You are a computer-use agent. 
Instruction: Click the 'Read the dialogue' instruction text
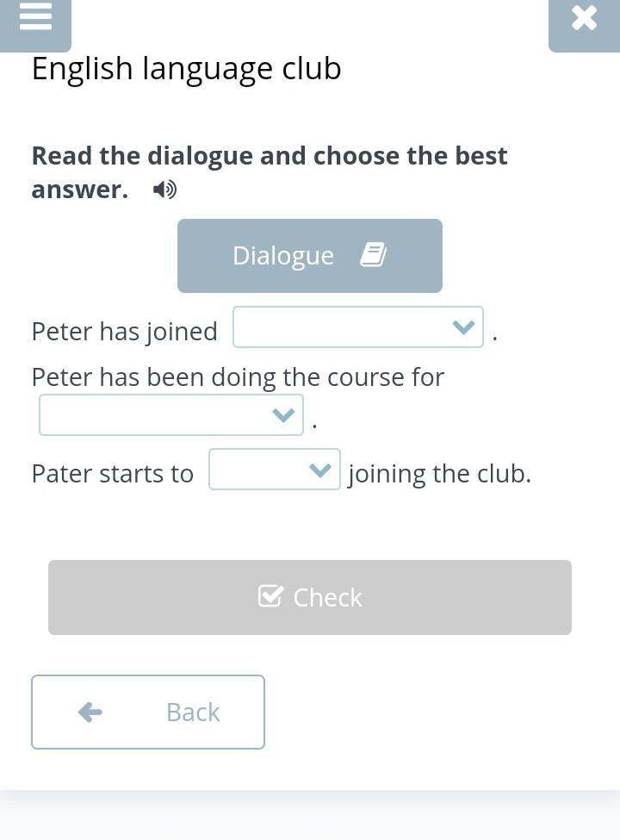[x=270, y=172]
